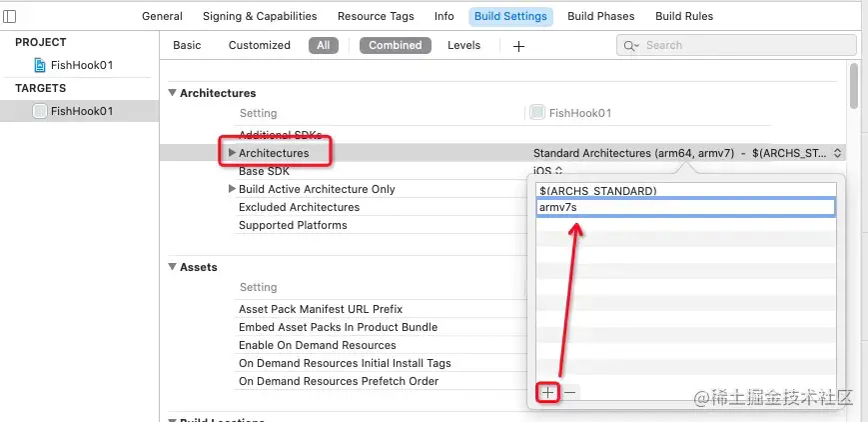Expand the Architectures setting row triangle
Image resolution: width=868 pixels, height=422 pixels.
click(232, 153)
